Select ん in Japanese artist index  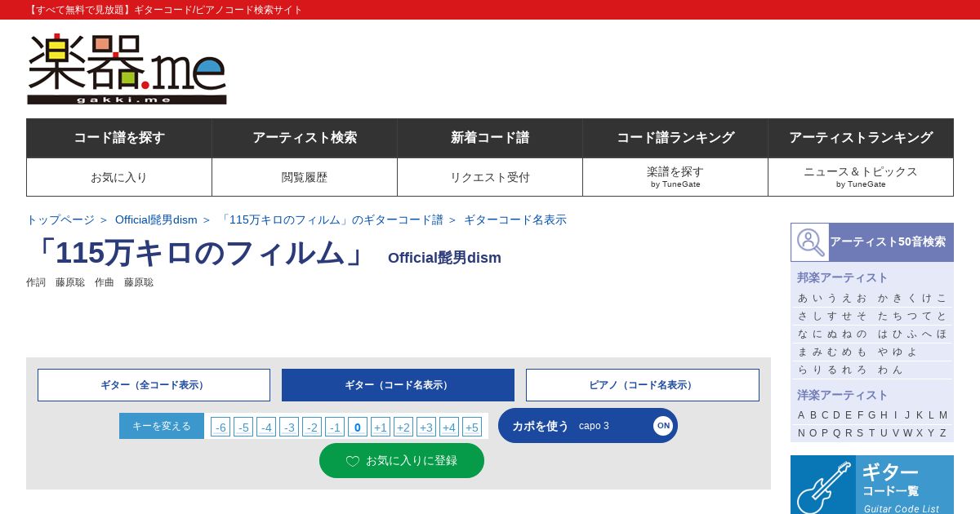point(898,370)
